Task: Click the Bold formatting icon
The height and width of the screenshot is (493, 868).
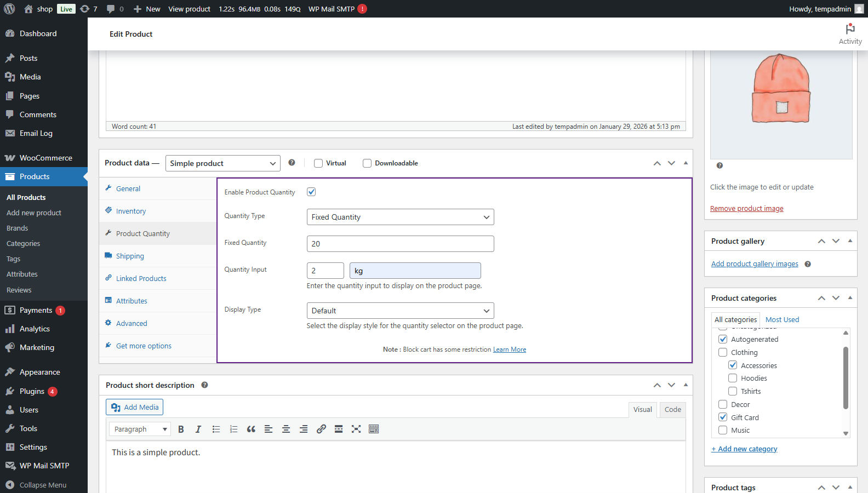Action: (181, 429)
